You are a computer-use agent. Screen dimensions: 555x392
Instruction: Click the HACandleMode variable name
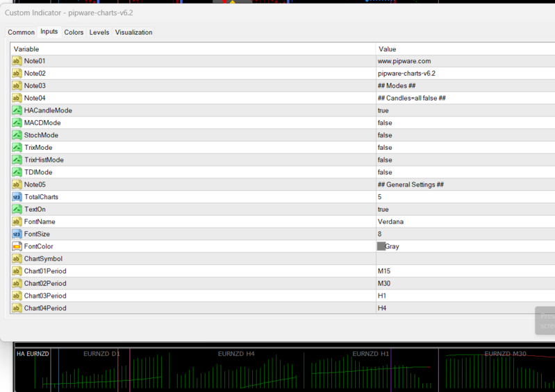(x=48, y=110)
